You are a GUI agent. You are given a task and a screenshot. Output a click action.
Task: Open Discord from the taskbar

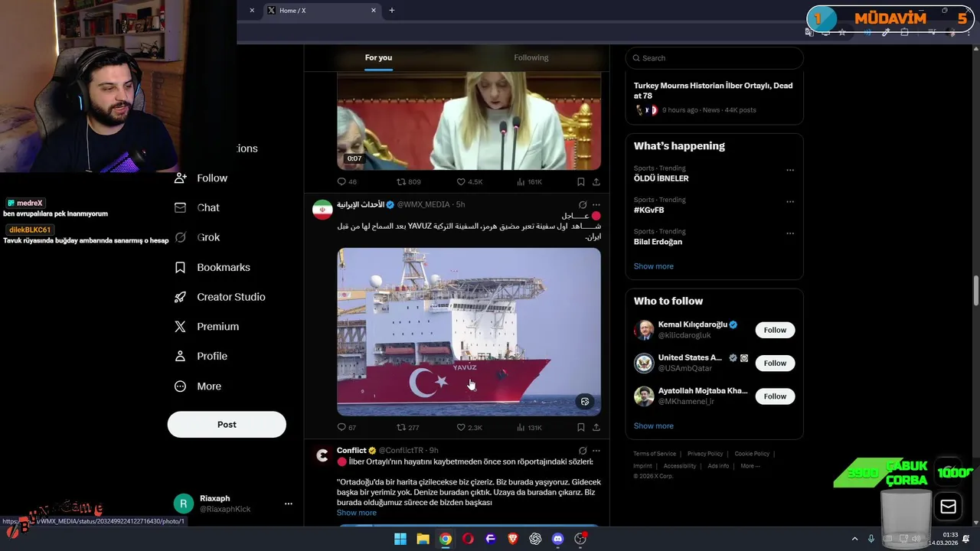558,539
